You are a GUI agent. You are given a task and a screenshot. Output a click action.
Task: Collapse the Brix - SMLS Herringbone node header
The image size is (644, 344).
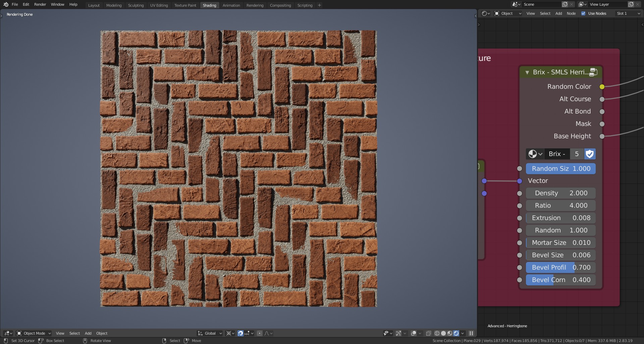[527, 72]
